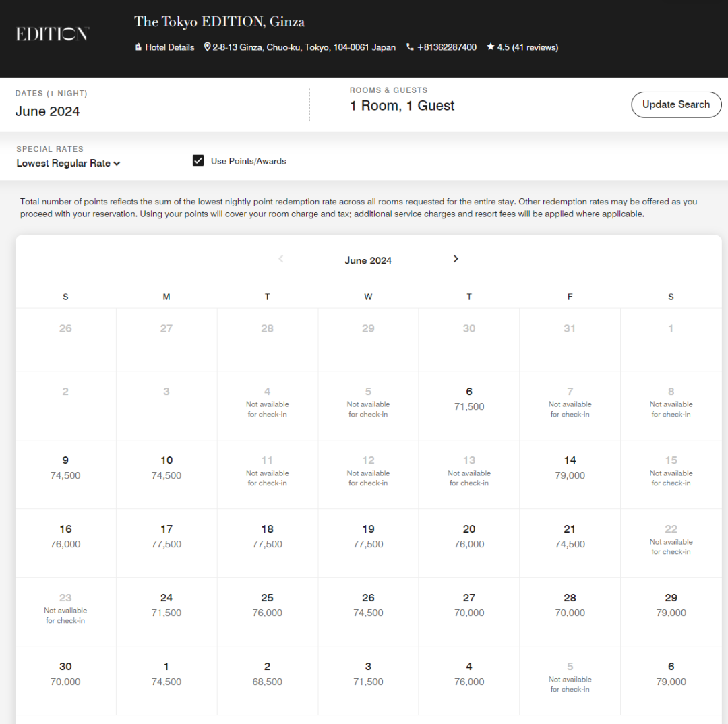The image size is (728, 724).
Task: Click the EDITION logo
Action: click(x=53, y=34)
